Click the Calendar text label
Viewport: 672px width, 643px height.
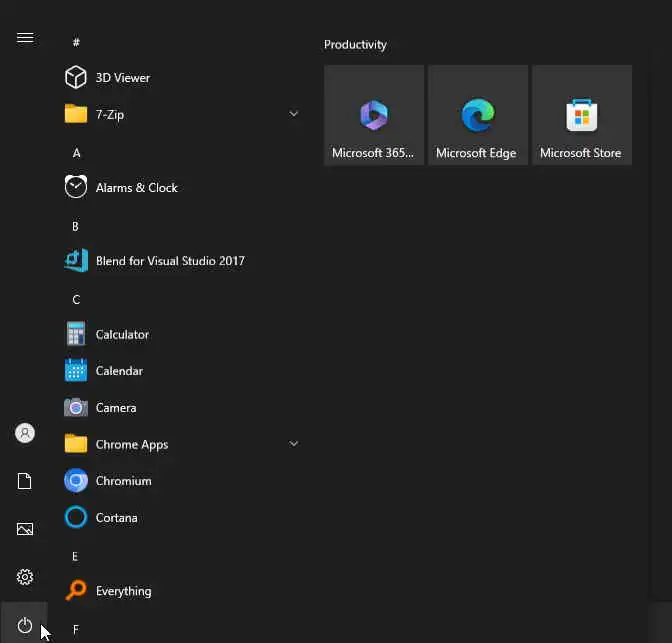(119, 371)
